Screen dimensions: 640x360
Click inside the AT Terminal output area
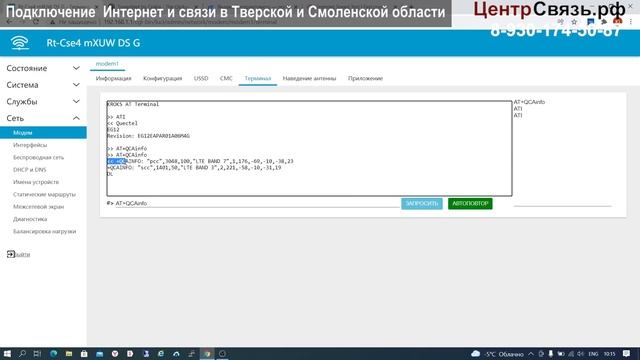pyautogui.click(x=309, y=148)
